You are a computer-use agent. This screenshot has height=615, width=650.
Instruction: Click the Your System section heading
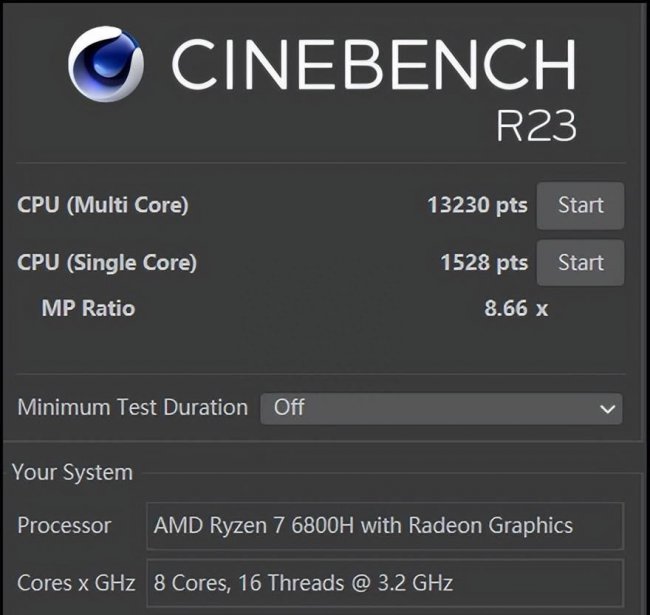pyautogui.click(x=73, y=472)
